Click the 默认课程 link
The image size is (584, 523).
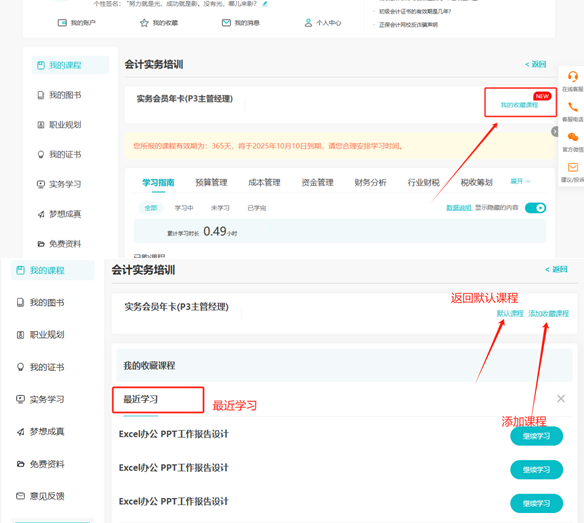(510, 314)
